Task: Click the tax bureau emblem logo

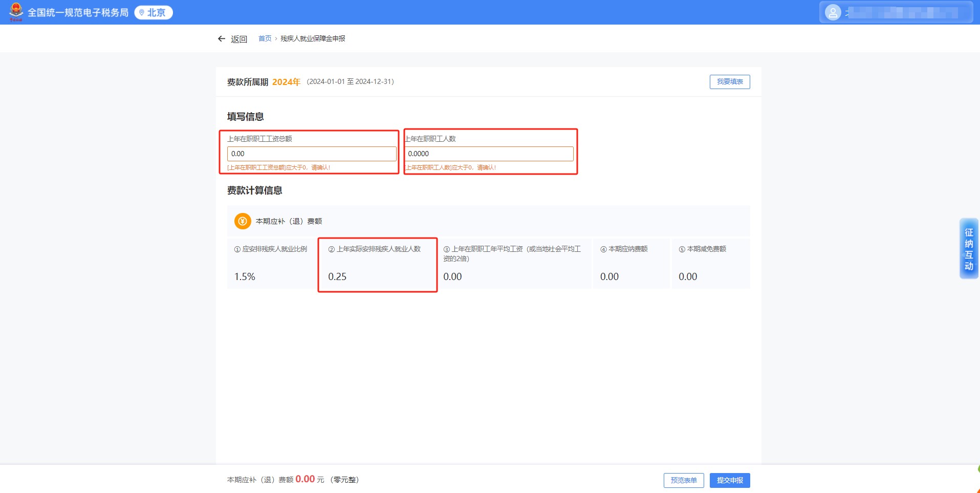Action: pos(16,12)
